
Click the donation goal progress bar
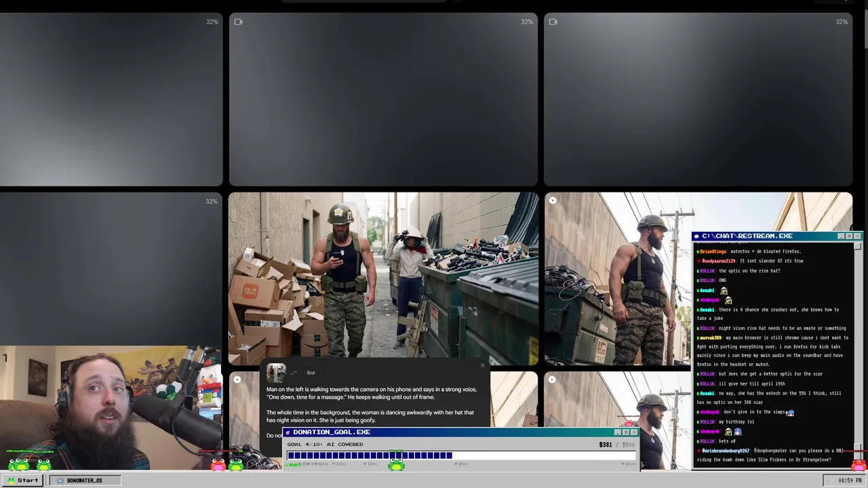click(460, 456)
